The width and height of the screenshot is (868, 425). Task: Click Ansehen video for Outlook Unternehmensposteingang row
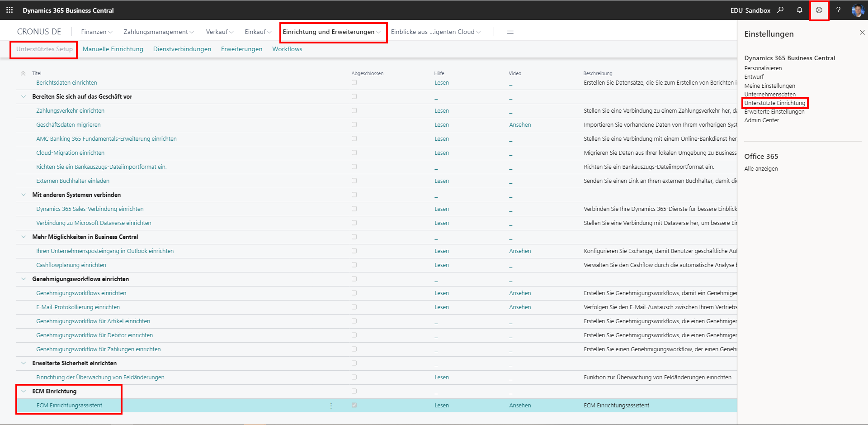click(x=520, y=251)
